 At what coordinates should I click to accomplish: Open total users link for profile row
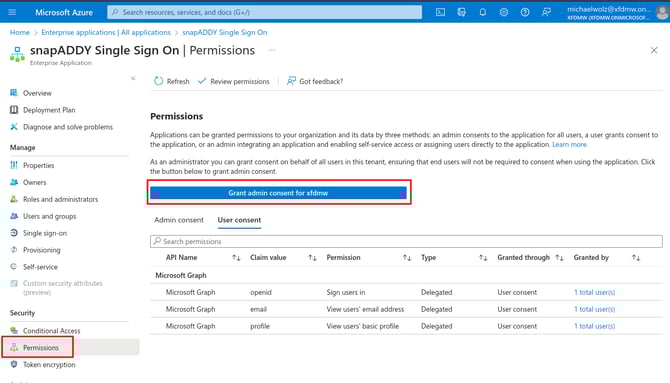coord(594,326)
